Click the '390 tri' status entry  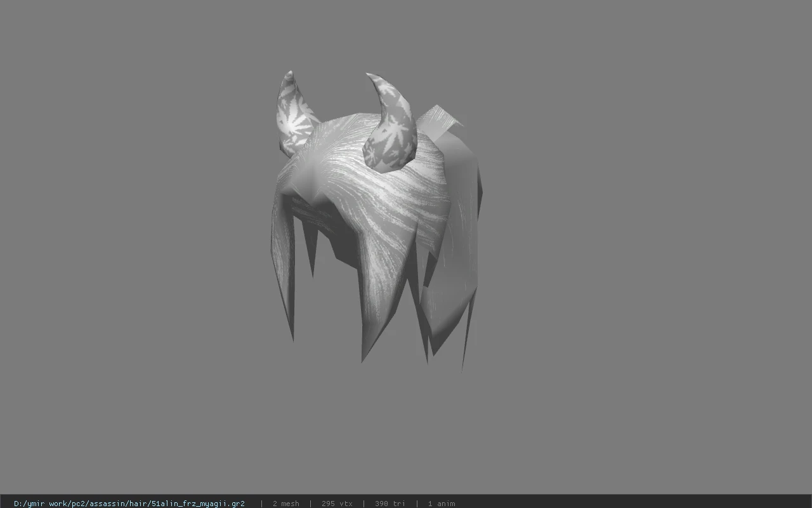point(390,504)
